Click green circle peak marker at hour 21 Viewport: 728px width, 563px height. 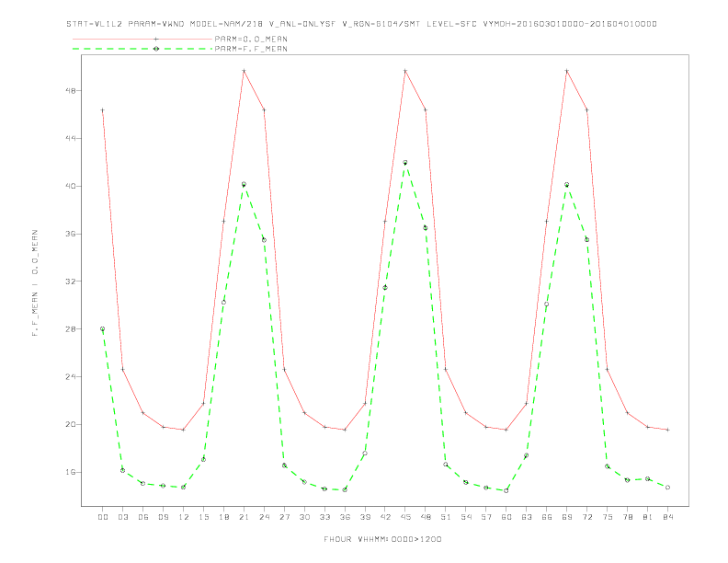coord(244,184)
